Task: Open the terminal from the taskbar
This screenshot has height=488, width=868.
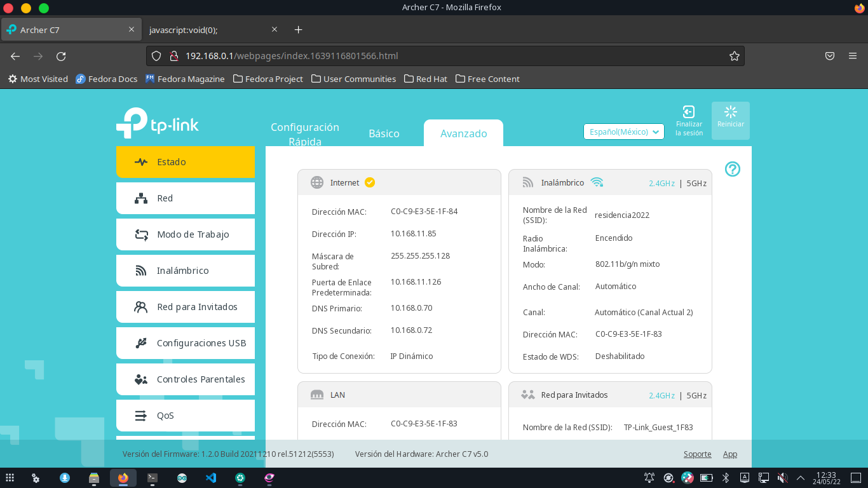Action: 153,478
